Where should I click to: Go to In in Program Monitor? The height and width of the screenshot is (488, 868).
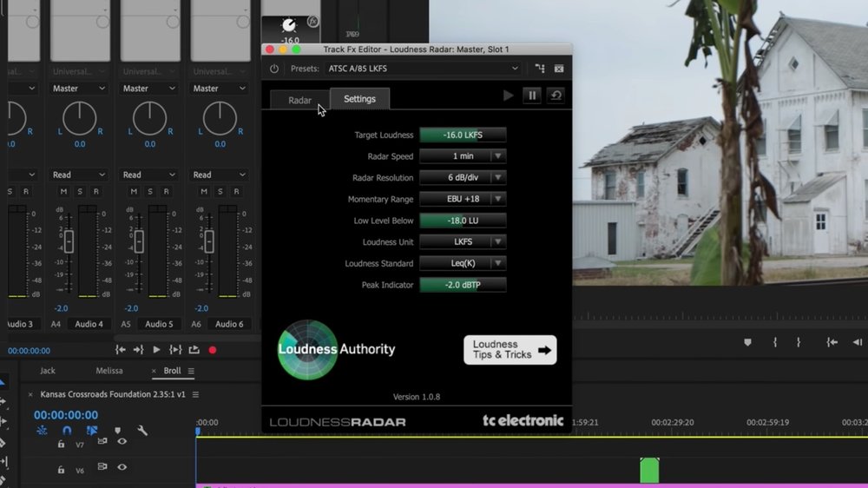point(832,342)
